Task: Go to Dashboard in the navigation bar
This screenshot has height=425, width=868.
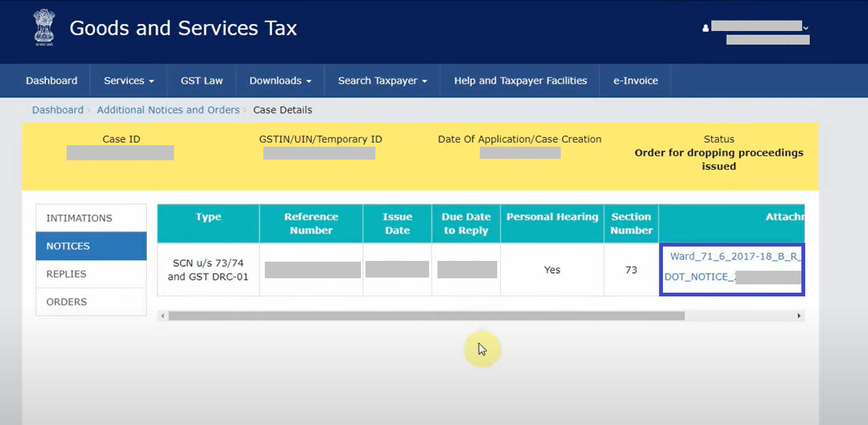Action: click(x=51, y=81)
